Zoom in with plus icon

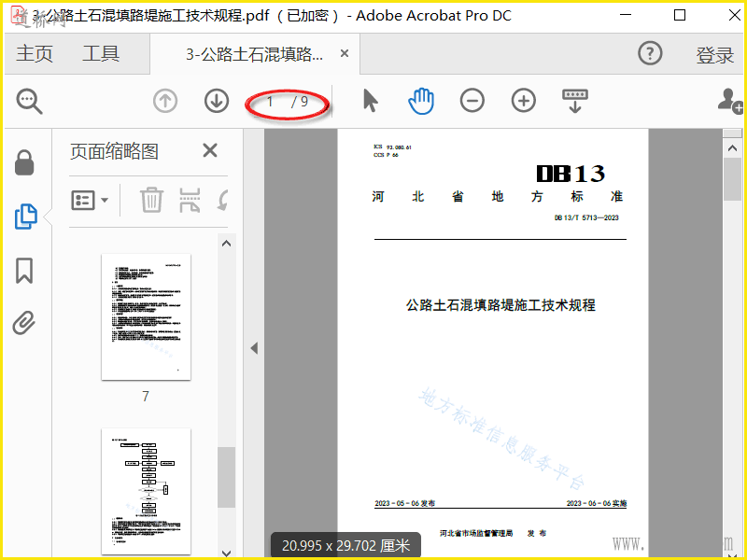point(524,101)
